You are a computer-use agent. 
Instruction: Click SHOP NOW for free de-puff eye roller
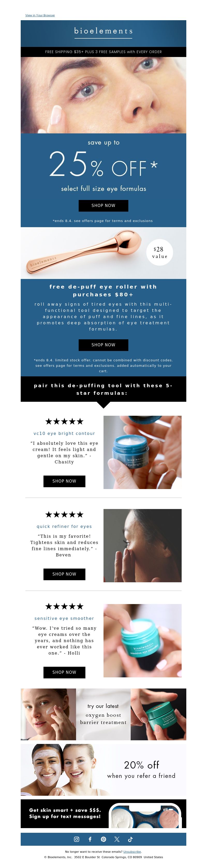[x=103, y=345]
